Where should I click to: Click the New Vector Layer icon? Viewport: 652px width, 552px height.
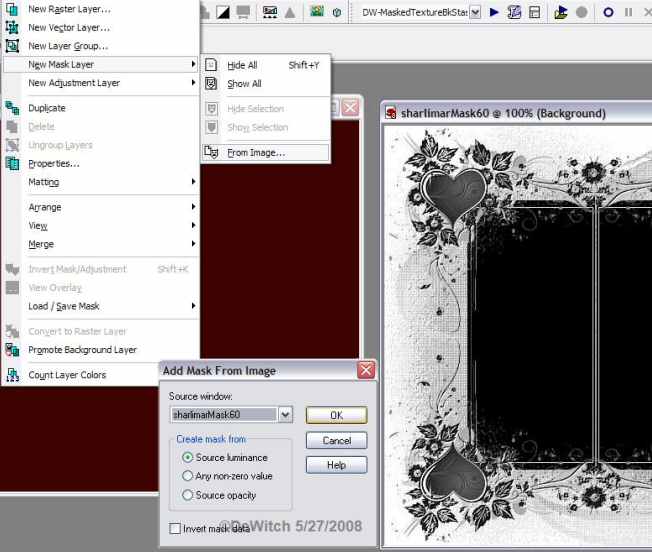(12, 27)
